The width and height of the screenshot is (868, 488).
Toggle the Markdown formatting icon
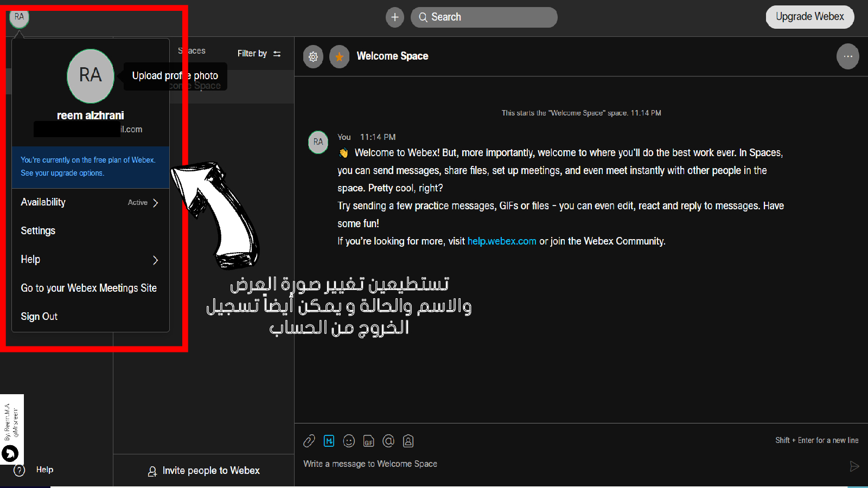pyautogui.click(x=329, y=441)
